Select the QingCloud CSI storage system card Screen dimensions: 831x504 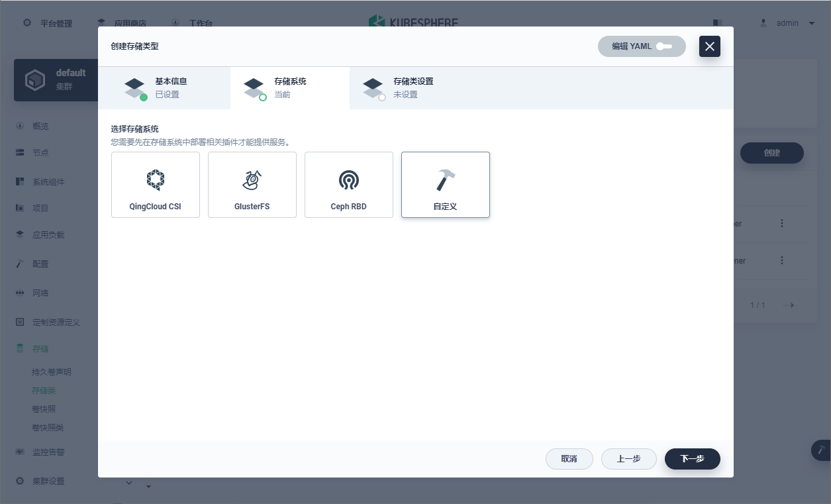point(156,185)
